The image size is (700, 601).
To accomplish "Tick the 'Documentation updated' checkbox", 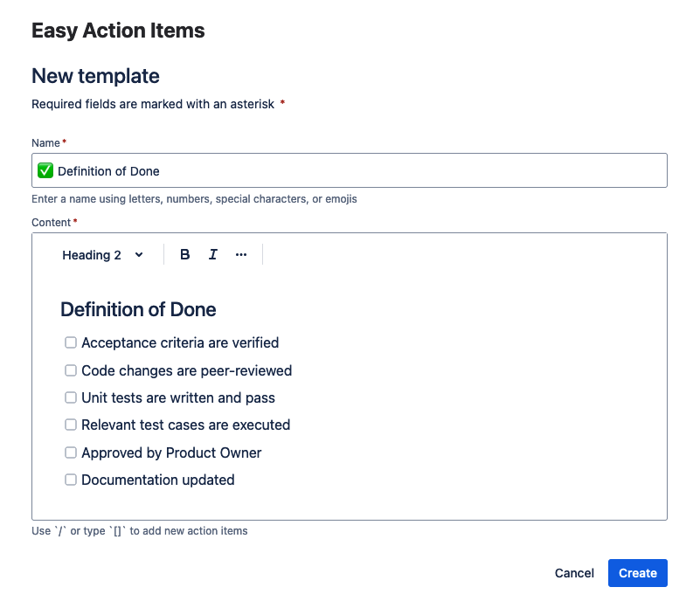I will (71, 480).
